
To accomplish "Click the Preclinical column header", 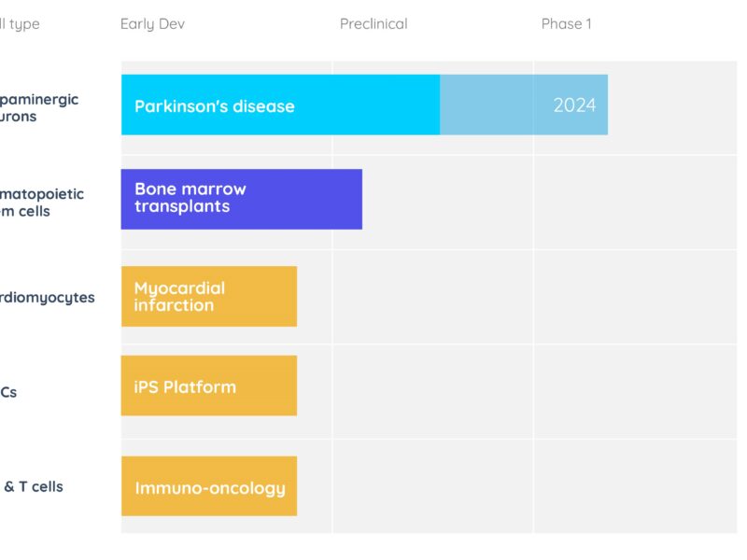I will [373, 24].
